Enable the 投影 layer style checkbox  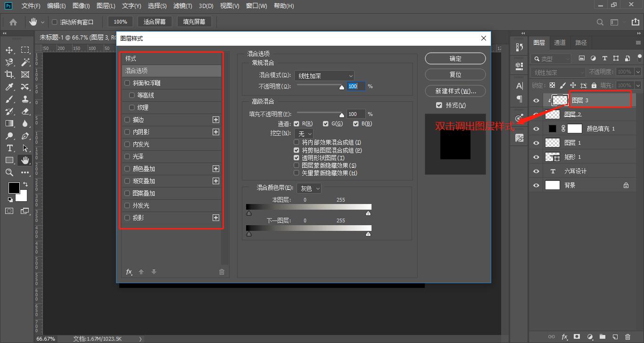point(127,218)
